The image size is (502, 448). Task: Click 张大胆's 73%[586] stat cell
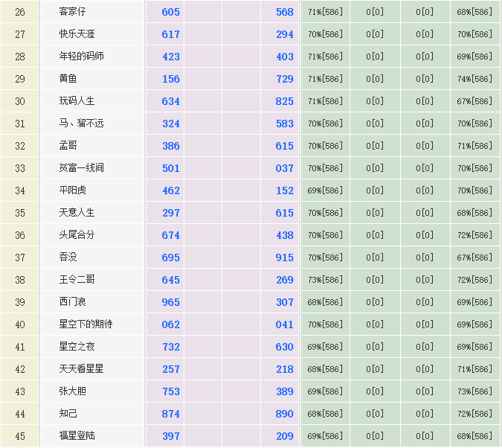pyautogui.click(x=474, y=391)
